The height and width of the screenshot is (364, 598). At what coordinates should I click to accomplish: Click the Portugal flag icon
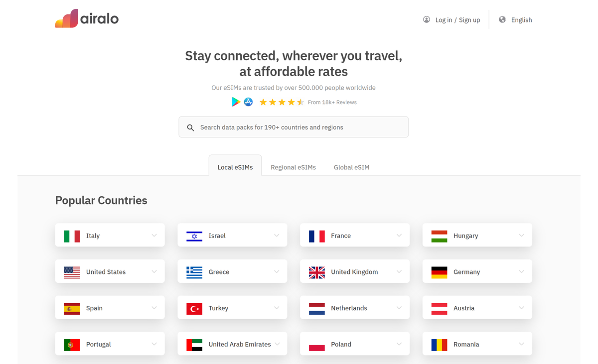pyautogui.click(x=72, y=345)
